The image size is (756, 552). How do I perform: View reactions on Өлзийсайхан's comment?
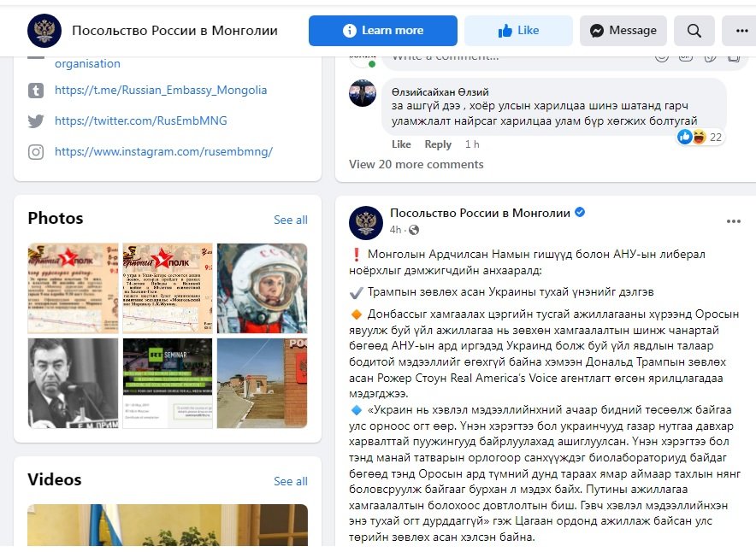pyautogui.click(x=699, y=138)
